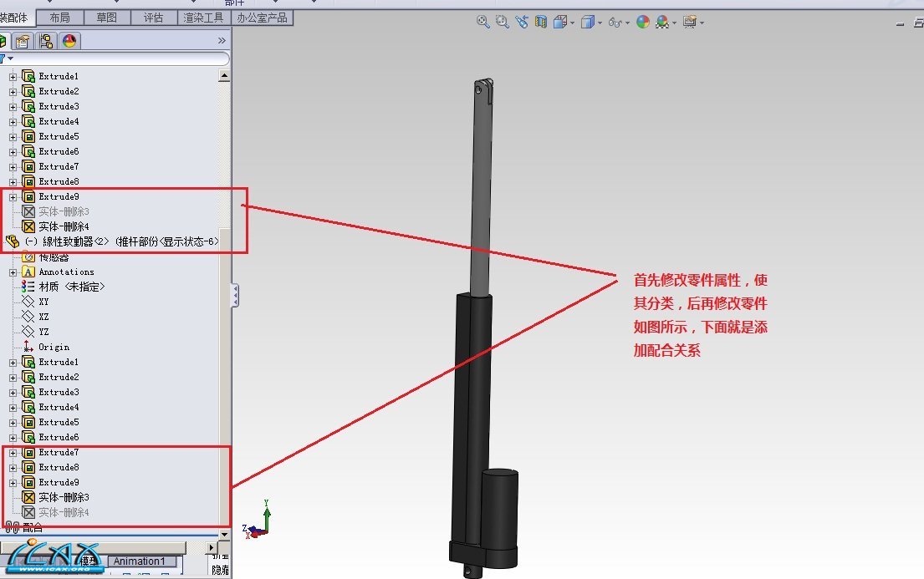This screenshot has height=579, width=924.
Task: Select greyed 实体-删除4 at tree bottom
Action: [x=64, y=512]
